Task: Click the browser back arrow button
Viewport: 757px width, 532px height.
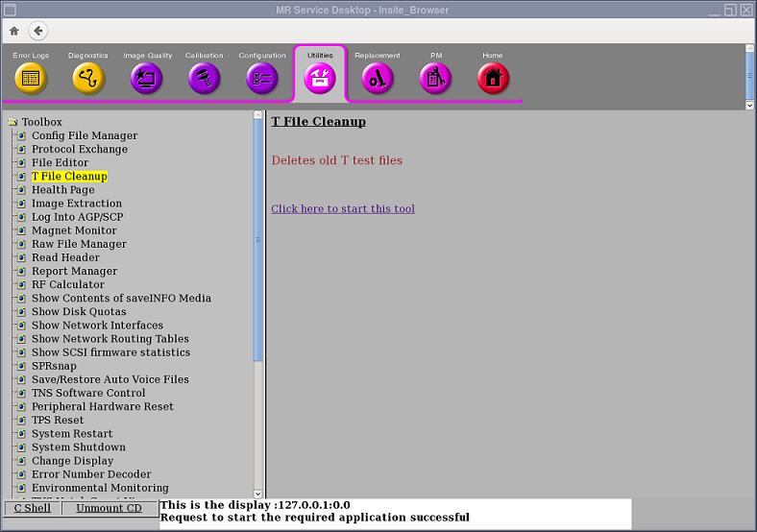Action: (38, 31)
